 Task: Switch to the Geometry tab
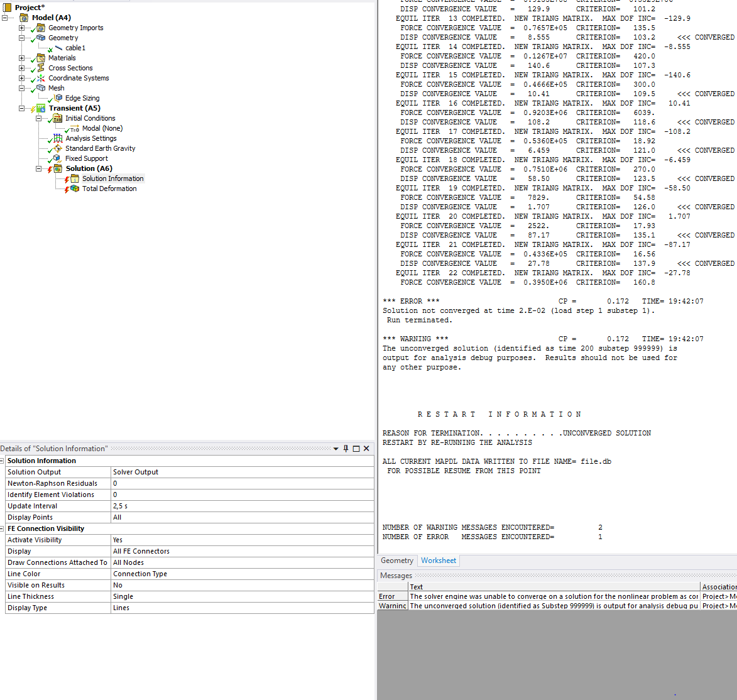coord(396,561)
